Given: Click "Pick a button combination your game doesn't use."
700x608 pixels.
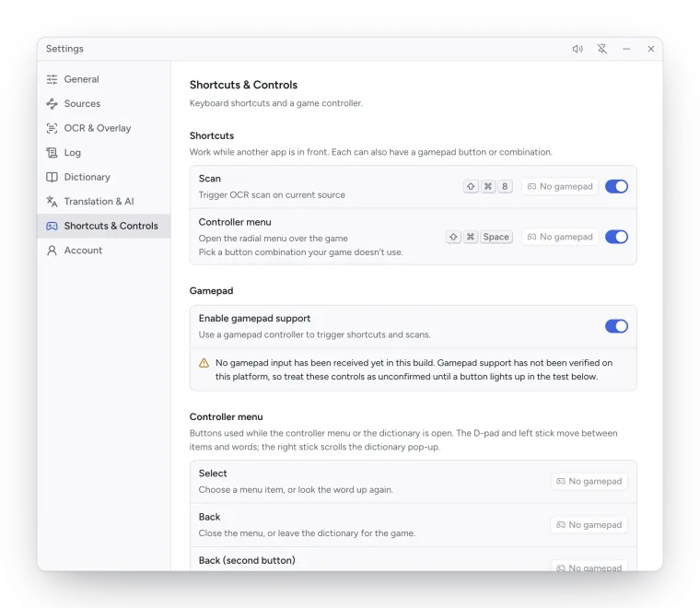Looking at the screenshot, I should [301, 252].
